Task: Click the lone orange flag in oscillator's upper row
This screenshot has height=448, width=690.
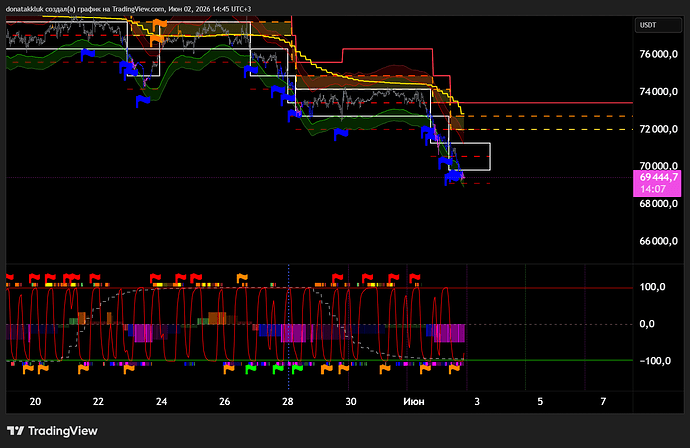Action: tap(242, 278)
